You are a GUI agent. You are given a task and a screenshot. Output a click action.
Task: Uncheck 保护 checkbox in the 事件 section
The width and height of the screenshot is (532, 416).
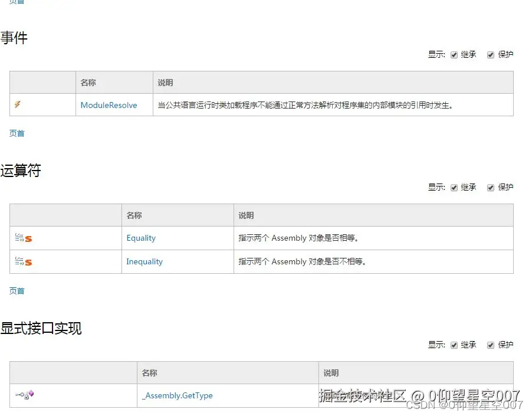coord(490,54)
